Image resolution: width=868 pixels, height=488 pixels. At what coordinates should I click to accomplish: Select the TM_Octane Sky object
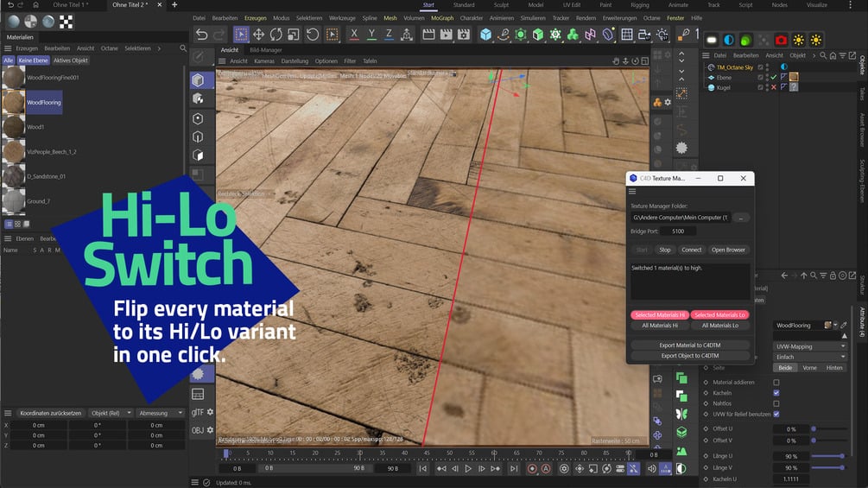tap(735, 67)
